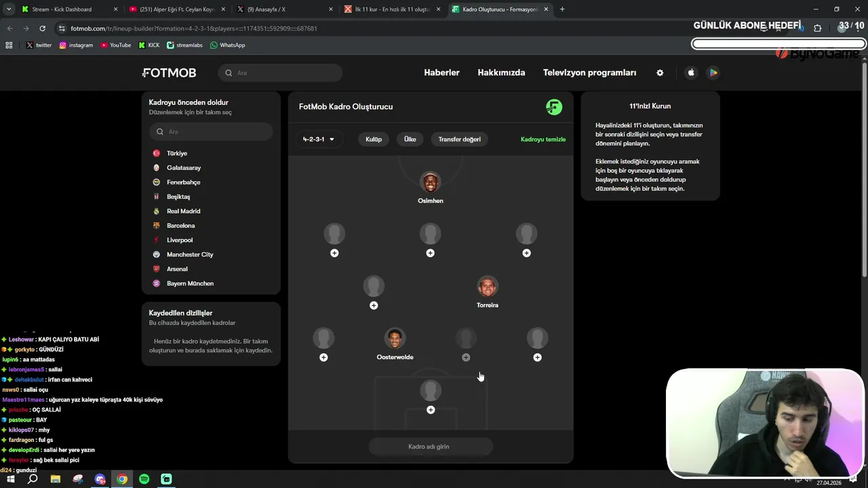Click the Ara search box in the FotMob header
This screenshot has height=488, width=868.
[280, 73]
